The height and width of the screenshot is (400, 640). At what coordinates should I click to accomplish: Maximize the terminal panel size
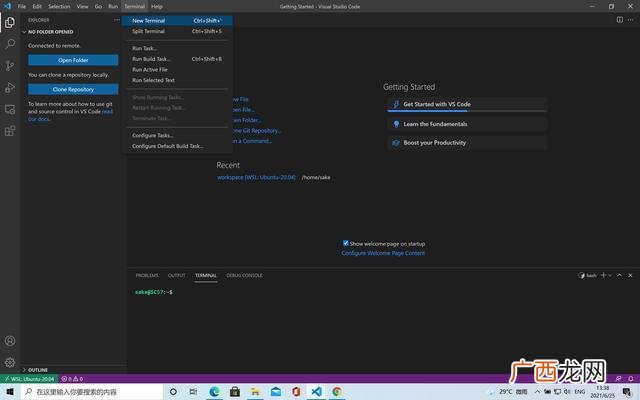click(619, 276)
